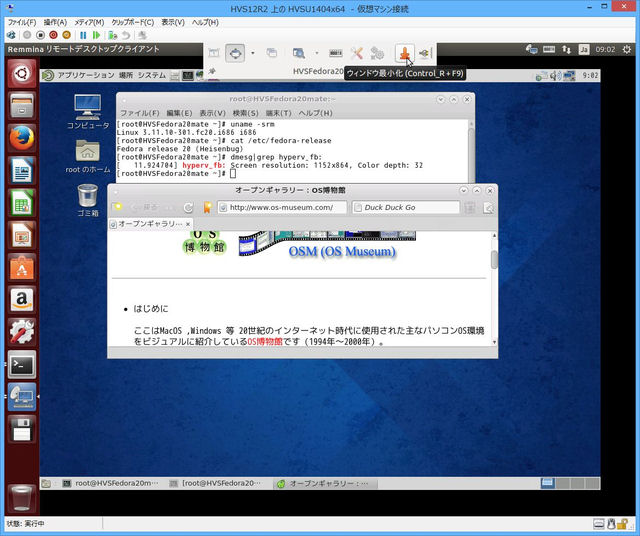The image size is (640, 536).
Task: Open コンピュータ desktop icon
Action: click(88, 111)
